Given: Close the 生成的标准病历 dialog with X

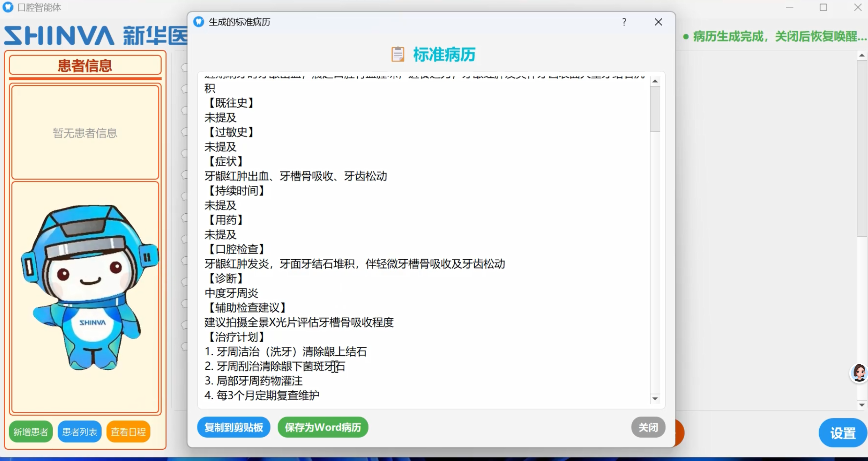Looking at the screenshot, I should click(658, 22).
